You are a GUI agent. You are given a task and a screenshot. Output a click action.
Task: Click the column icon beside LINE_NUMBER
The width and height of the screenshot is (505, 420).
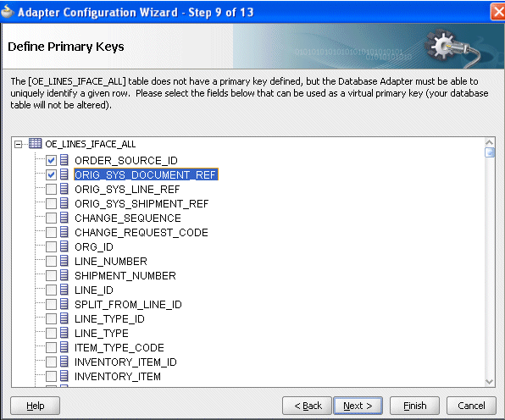tap(64, 261)
